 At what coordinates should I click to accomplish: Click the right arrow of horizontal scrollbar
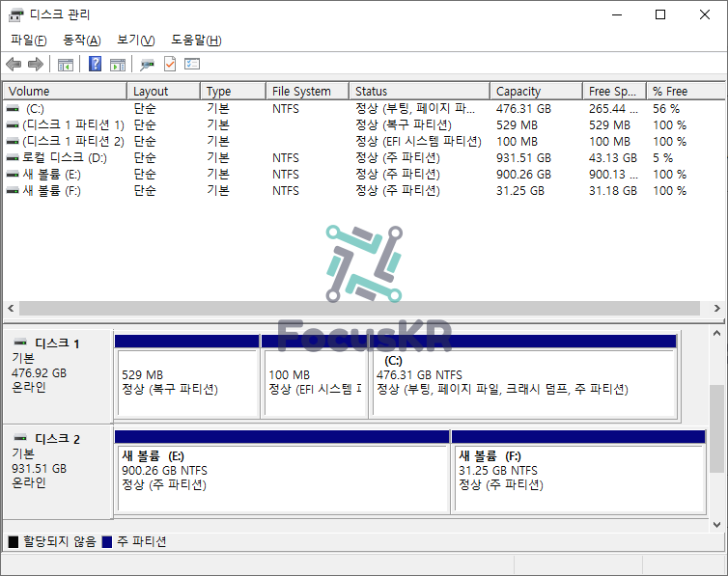[716, 309]
